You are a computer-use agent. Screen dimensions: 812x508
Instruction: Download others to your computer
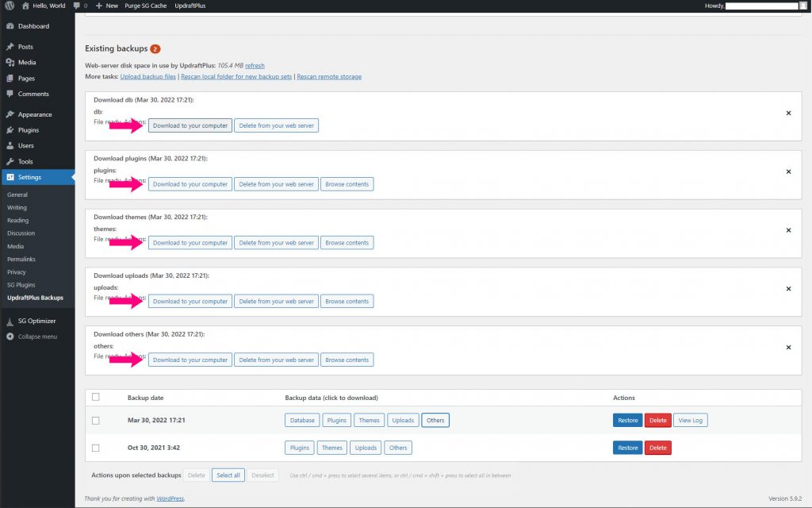(x=190, y=360)
